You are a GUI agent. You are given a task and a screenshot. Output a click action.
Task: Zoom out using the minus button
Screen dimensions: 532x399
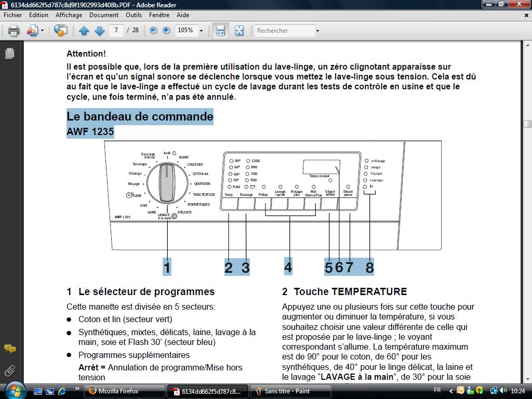pos(153,31)
